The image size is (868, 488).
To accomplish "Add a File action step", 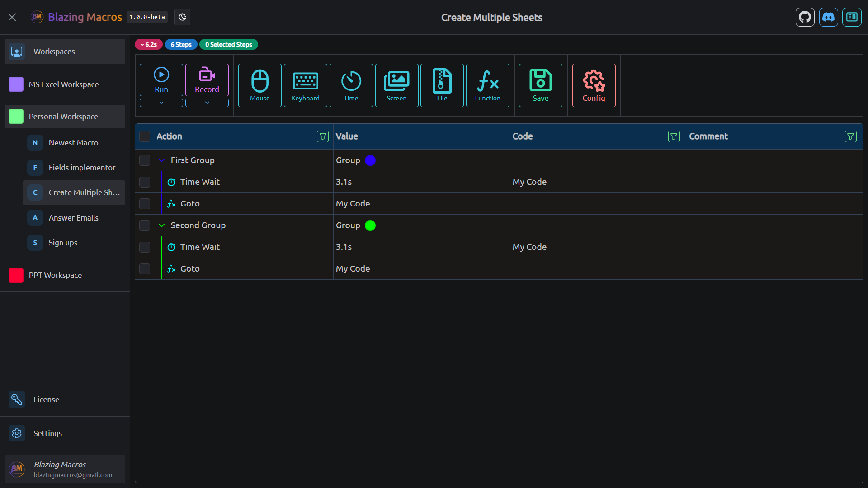I will [x=442, y=85].
